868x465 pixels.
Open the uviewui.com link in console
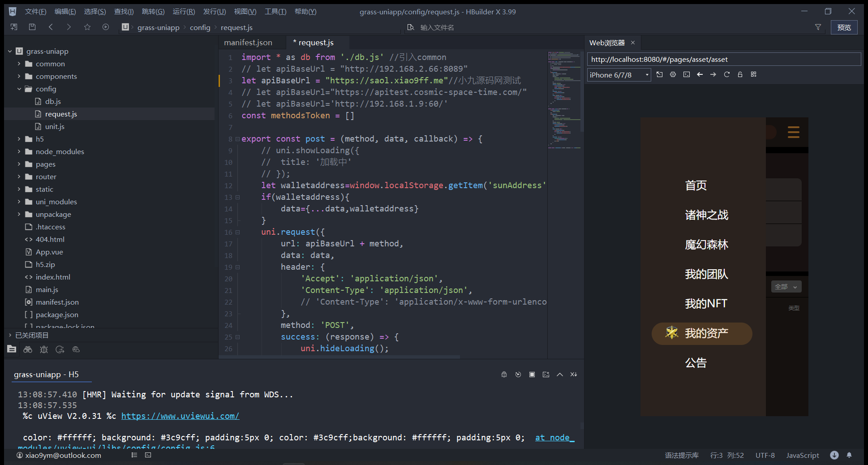point(180,416)
